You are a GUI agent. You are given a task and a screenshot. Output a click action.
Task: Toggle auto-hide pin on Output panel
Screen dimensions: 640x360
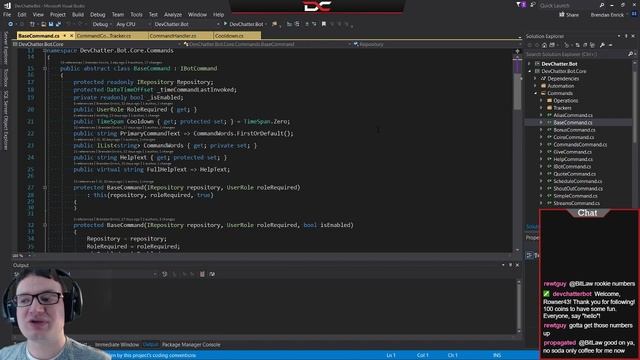click(x=510, y=265)
